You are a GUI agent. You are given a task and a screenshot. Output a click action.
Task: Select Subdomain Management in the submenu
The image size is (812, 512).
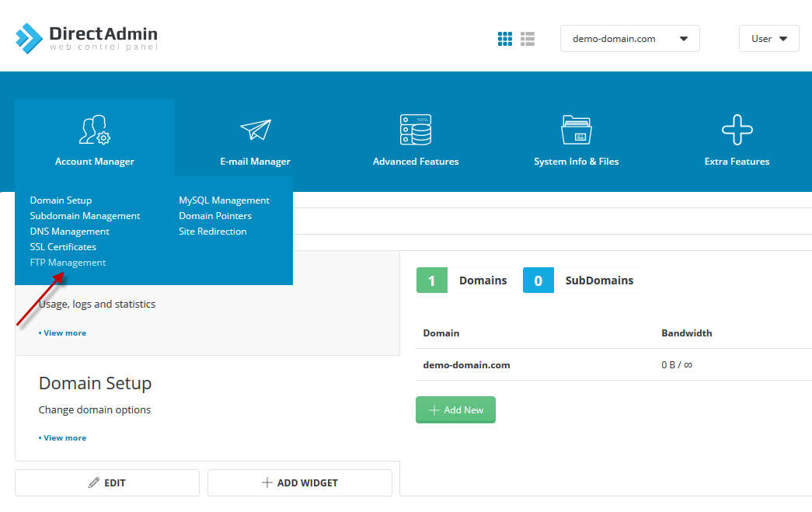[85, 216]
